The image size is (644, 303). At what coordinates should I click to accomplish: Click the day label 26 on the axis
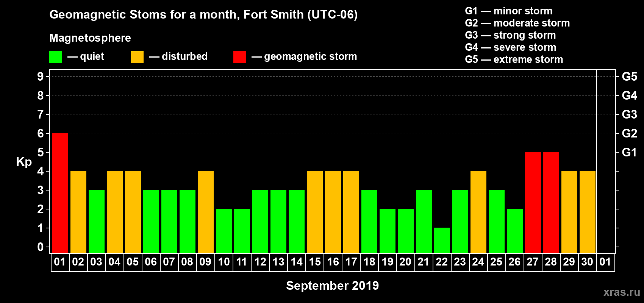[514, 262]
